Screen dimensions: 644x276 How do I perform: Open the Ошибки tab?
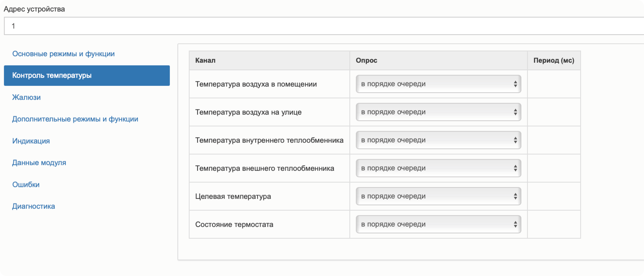pyautogui.click(x=26, y=184)
